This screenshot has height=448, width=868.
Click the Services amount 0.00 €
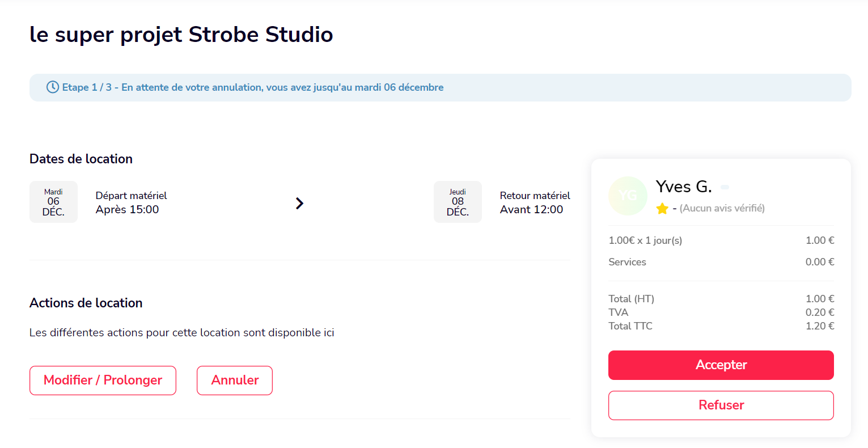[x=820, y=262]
